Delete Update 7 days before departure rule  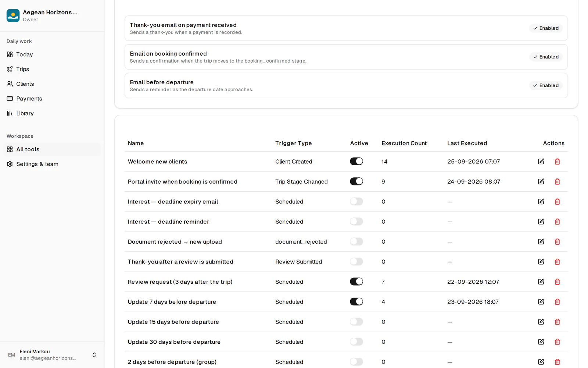point(557,302)
